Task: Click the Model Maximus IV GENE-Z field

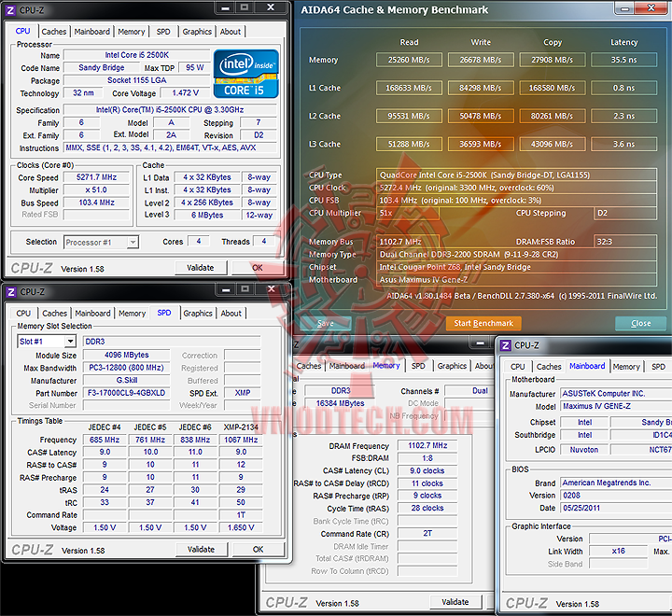Action: 616,406
